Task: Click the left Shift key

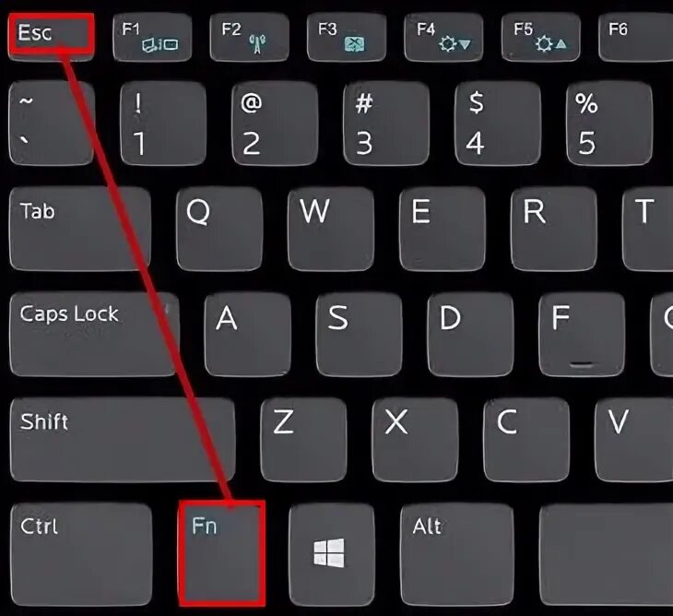Action: (123, 440)
